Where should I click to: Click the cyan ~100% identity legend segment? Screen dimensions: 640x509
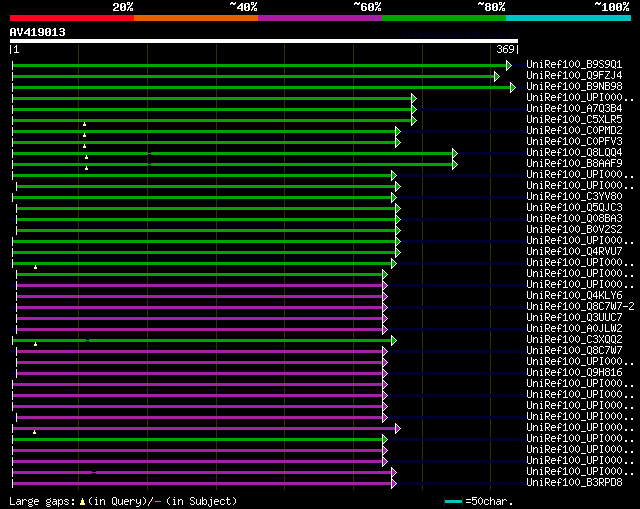[569, 18]
